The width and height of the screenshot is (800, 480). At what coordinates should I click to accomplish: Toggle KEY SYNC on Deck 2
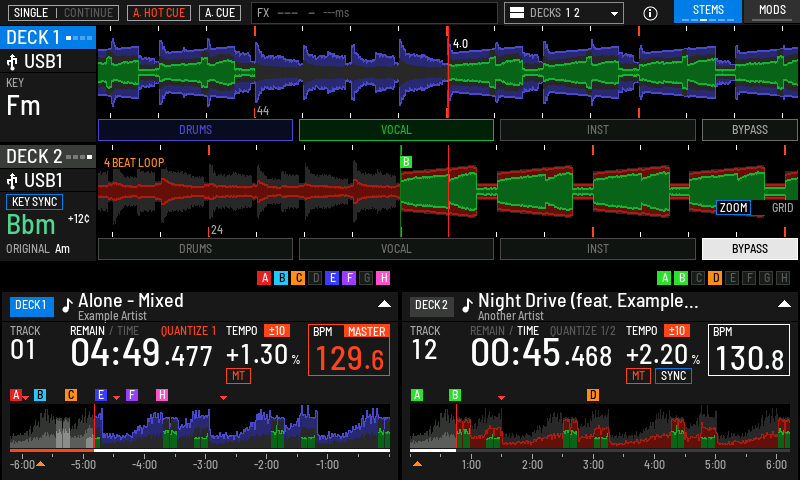(x=34, y=202)
